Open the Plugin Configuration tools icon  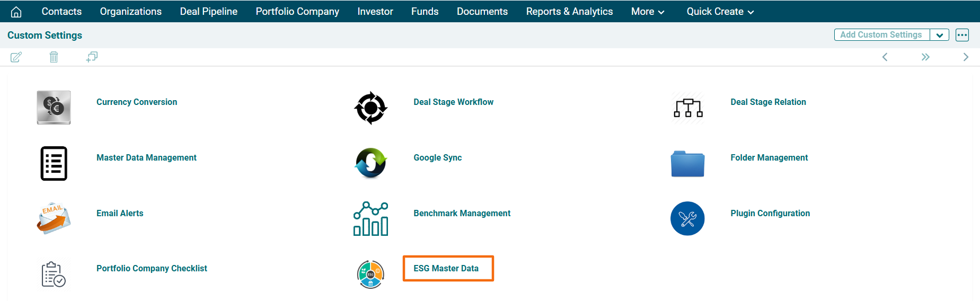[687, 218]
